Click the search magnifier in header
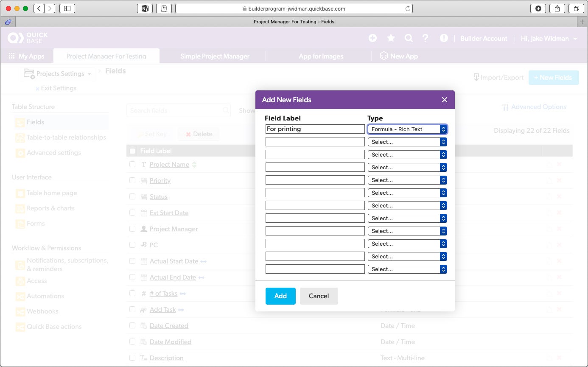This screenshot has width=588, height=367. [409, 38]
